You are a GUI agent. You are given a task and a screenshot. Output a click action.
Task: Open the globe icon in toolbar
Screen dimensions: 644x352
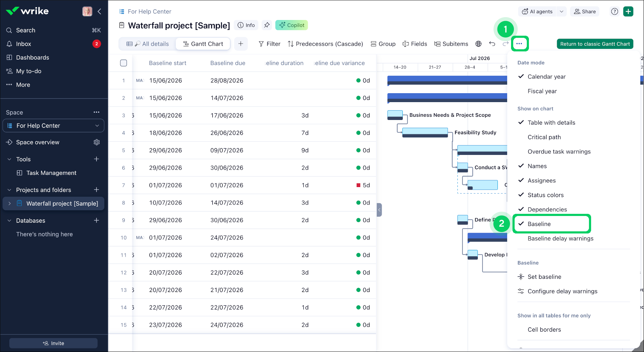pyautogui.click(x=479, y=44)
